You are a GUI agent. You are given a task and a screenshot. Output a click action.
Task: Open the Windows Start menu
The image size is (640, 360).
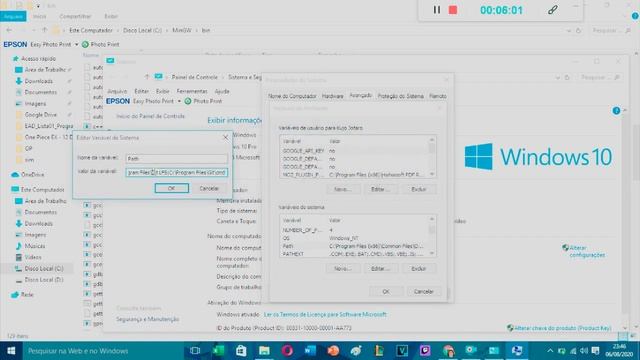click(x=11, y=351)
